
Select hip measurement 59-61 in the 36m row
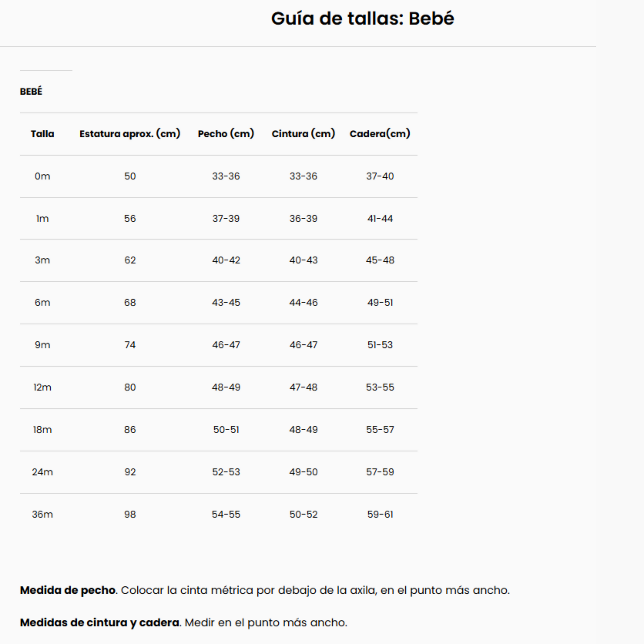point(380,514)
